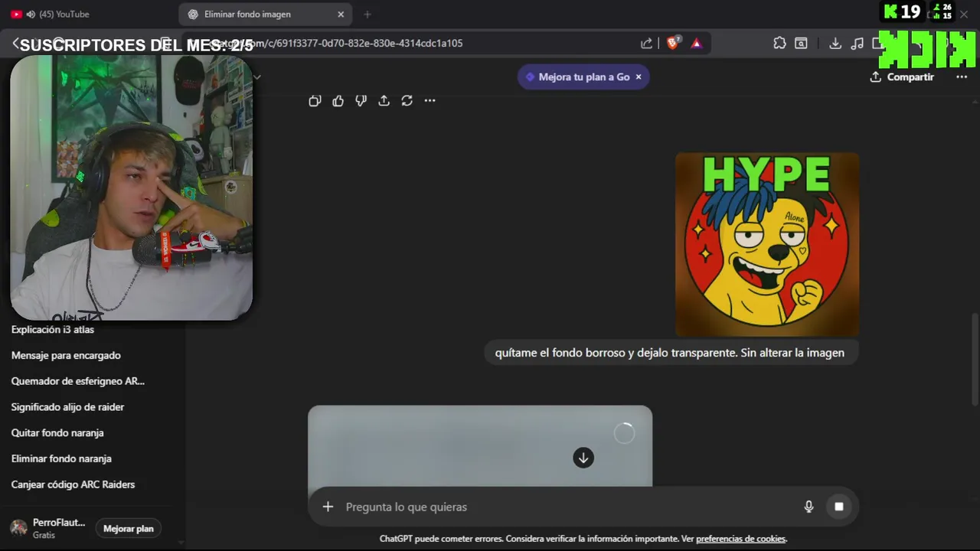Open the tab search toolbar icon
This screenshot has width=980, height=551.
(801, 44)
